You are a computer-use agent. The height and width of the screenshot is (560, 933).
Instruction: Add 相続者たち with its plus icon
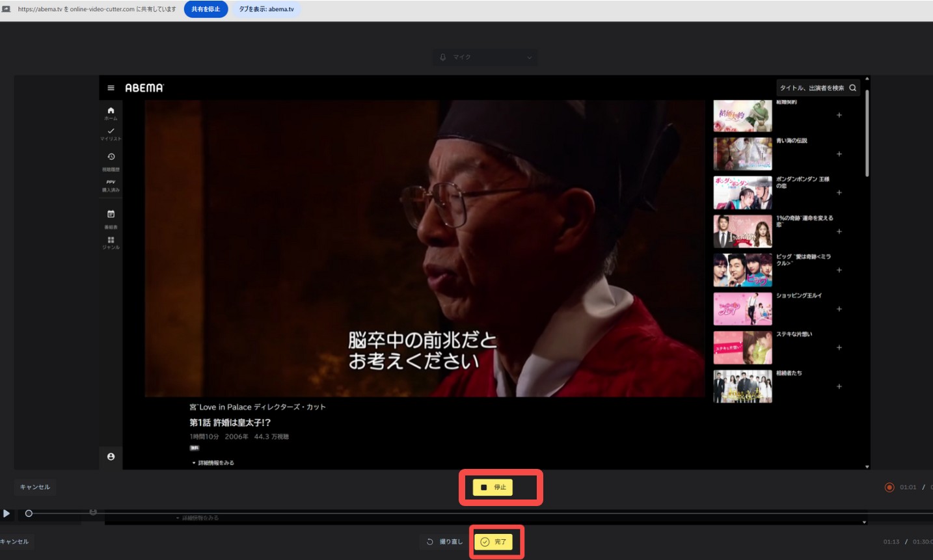click(x=839, y=386)
